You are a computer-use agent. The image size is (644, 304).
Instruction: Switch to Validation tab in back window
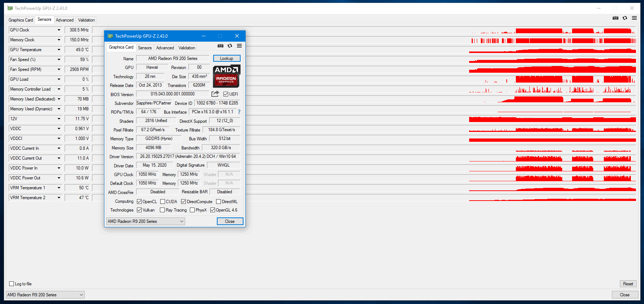(86, 20)
